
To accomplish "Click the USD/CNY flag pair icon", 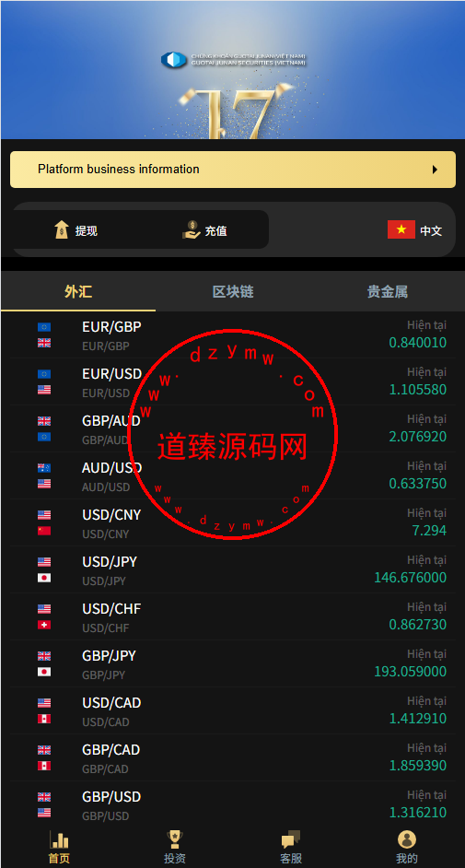I will 44,523.
